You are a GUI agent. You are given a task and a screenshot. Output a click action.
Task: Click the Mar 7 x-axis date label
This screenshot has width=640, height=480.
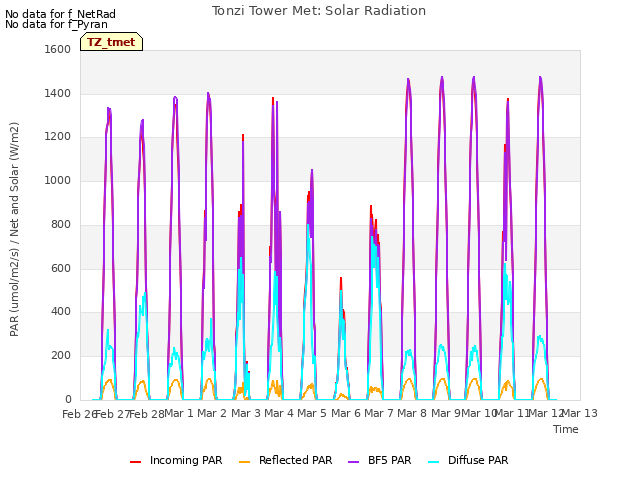click(379, 413)
